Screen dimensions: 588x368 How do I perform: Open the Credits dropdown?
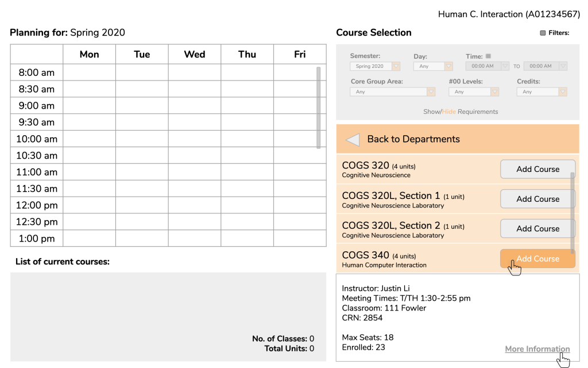[x=542, y=91]
